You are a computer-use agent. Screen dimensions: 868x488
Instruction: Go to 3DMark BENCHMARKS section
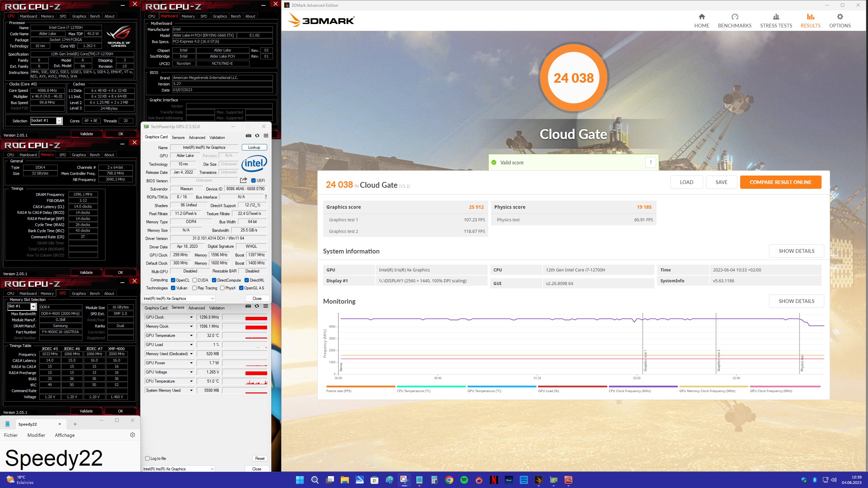[734, 21]
